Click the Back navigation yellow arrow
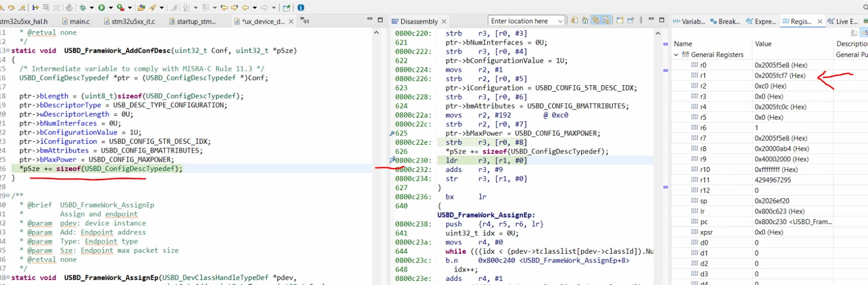868x285 pixels. (246, 8)
